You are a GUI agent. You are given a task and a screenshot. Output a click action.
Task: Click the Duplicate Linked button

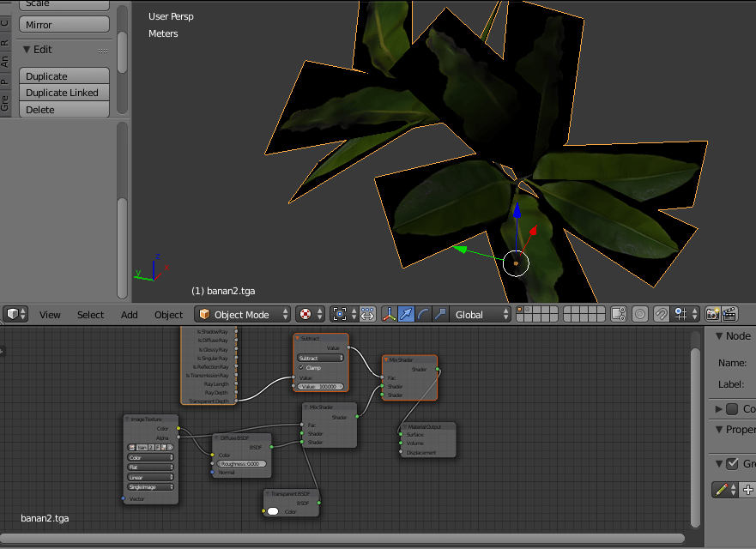[63, 93]
